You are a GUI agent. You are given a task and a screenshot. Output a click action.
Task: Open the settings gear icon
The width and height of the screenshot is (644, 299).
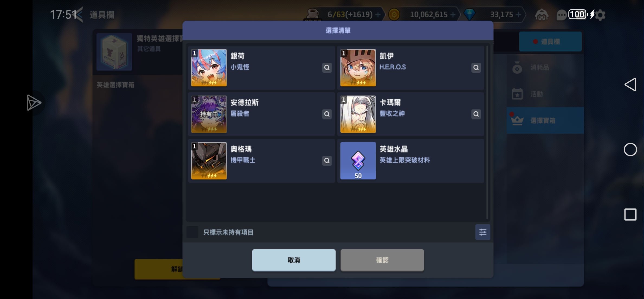click(x=600, y=15)
